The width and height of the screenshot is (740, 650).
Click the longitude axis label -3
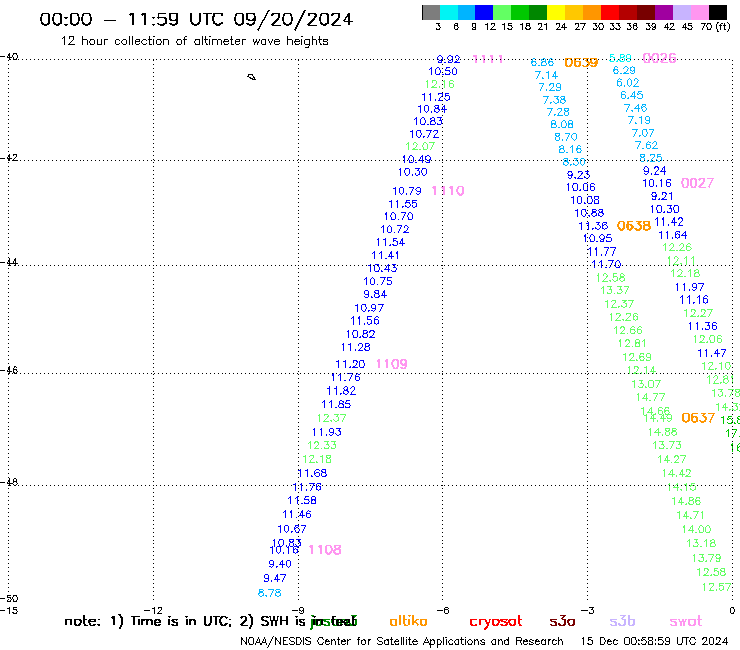(x=587, y=610)
